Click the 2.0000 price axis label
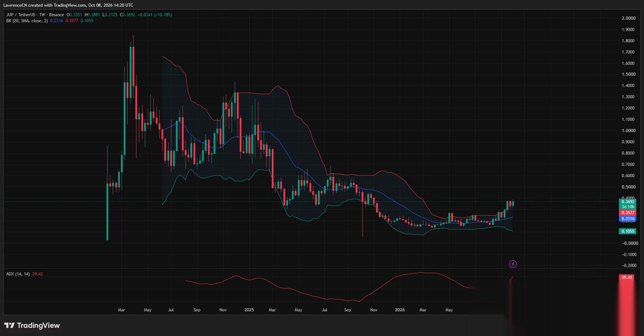The width and height of the screenshot is (644, 336). (x=629, y=18)
